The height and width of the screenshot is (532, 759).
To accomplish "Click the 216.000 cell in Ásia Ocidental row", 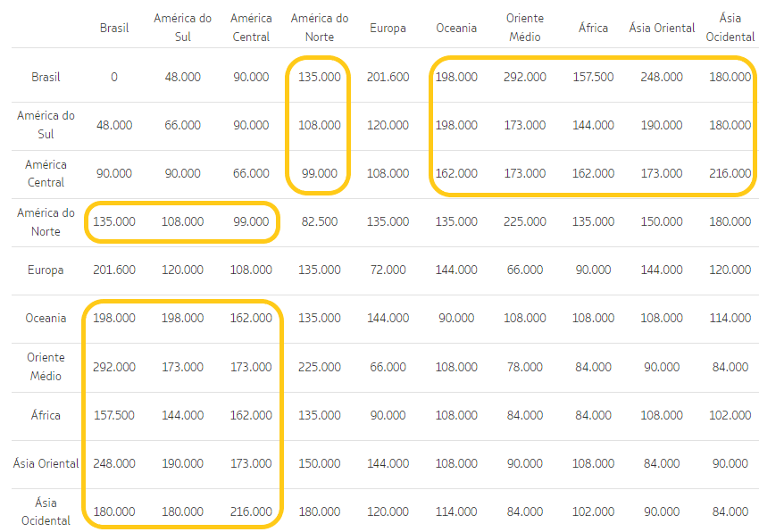I will point(251,511).
